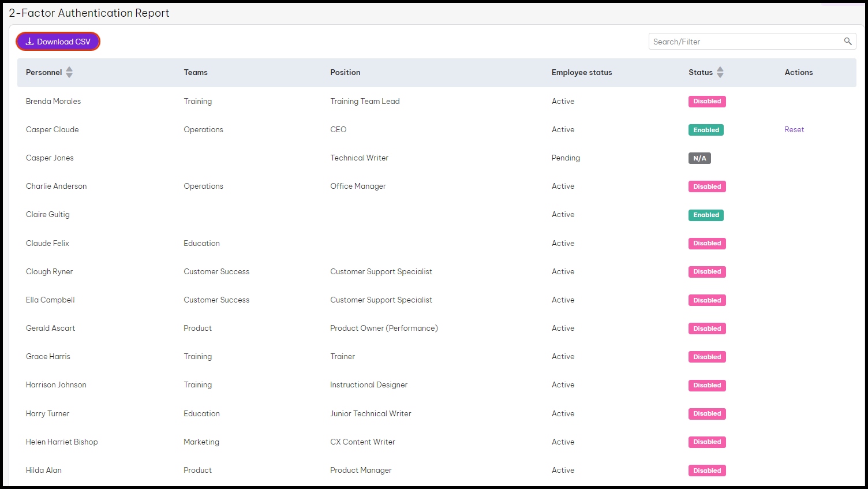Select the Helen Harriet Bishop name cell
This screenshot has width=868, height=489.
point(62,442)
